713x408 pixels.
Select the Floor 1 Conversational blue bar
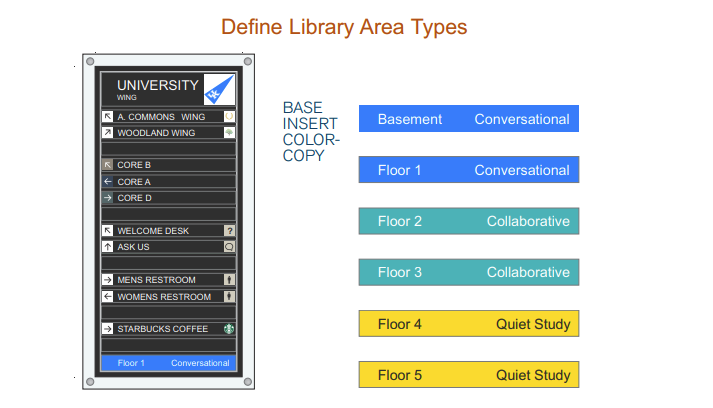pos(469,170)
